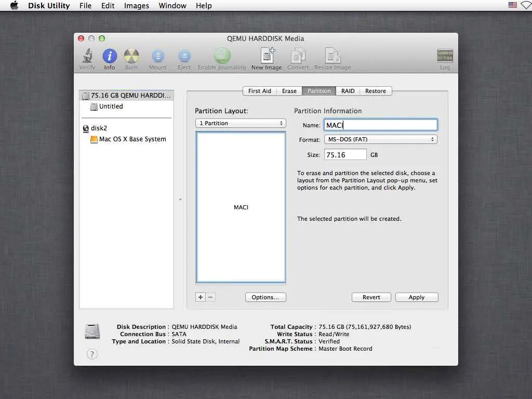Click the red close window button
Viewport: 532px width, 399px height.
point(81,38)
